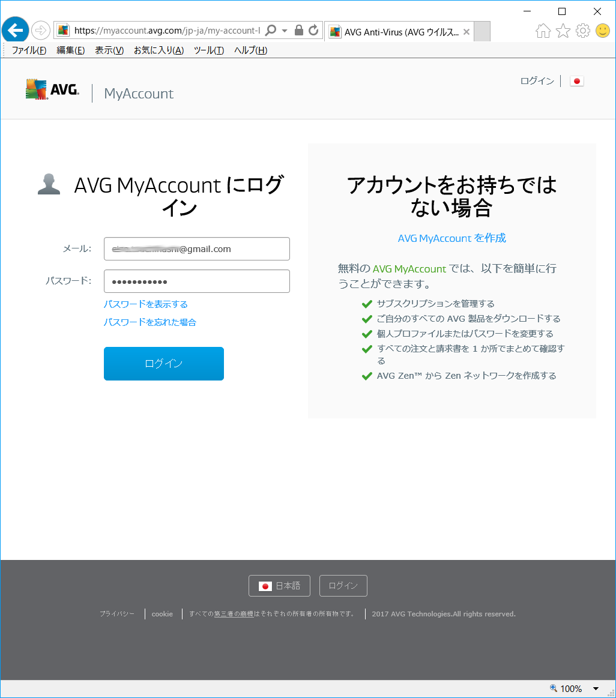Screen dimensions: 616x698
Task: Open the zoom level dropdown arrow
Action: point(596,688)
